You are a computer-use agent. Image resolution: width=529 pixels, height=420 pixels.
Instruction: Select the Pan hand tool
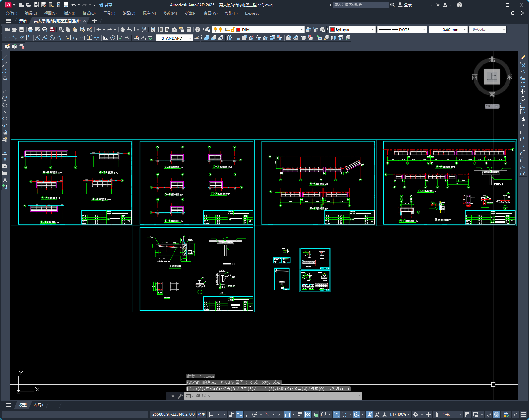[123, 29]
